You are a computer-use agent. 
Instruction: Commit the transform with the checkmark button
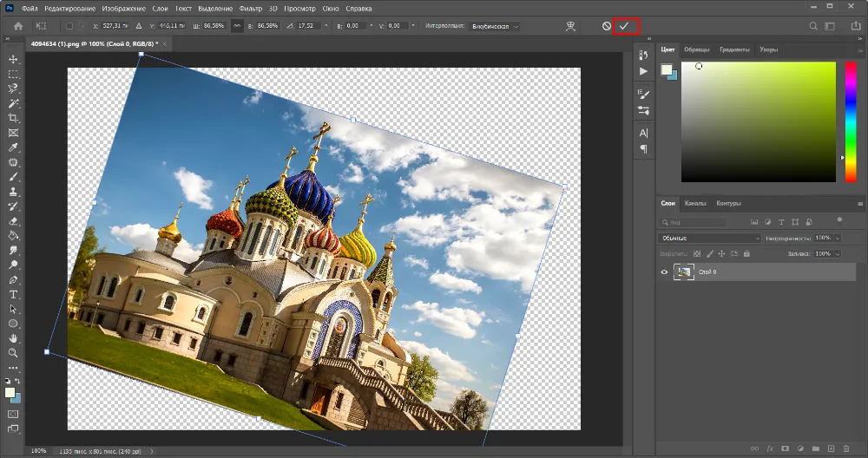623,26
